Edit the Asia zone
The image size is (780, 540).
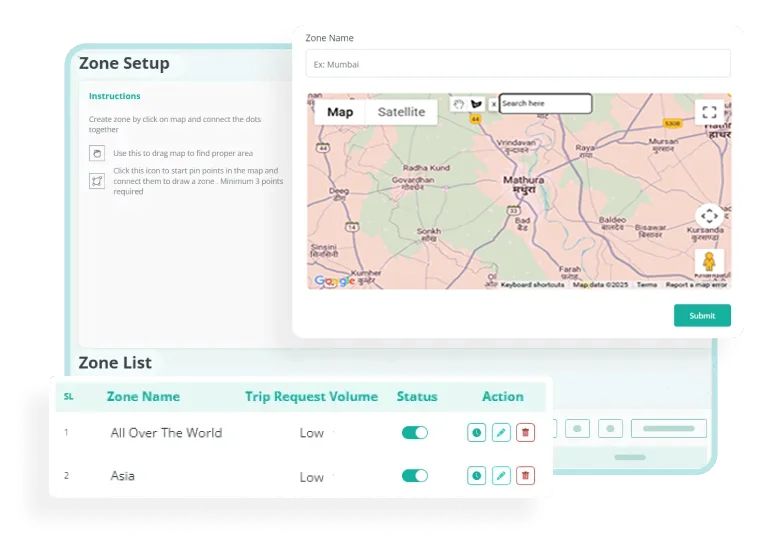(501, 476)
